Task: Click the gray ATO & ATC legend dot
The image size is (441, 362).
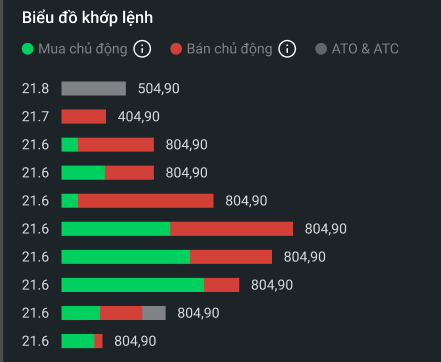Action: tap(321, 49)
